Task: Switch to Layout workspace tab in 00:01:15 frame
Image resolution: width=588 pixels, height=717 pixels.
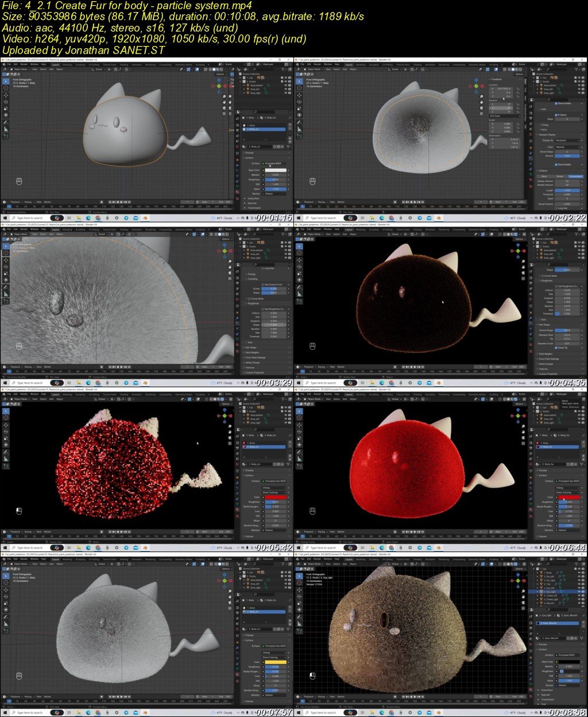Action: pos(55,64)
